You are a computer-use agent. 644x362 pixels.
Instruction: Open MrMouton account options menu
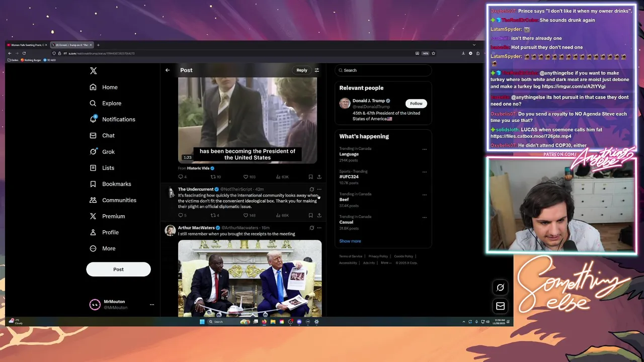pyautogui.click(x=151, y=304)
